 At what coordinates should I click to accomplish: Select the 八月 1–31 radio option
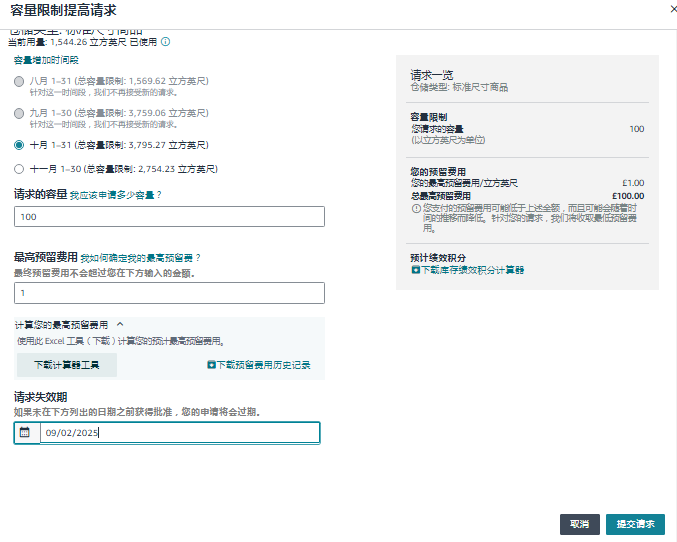click(x=19, y=82)
